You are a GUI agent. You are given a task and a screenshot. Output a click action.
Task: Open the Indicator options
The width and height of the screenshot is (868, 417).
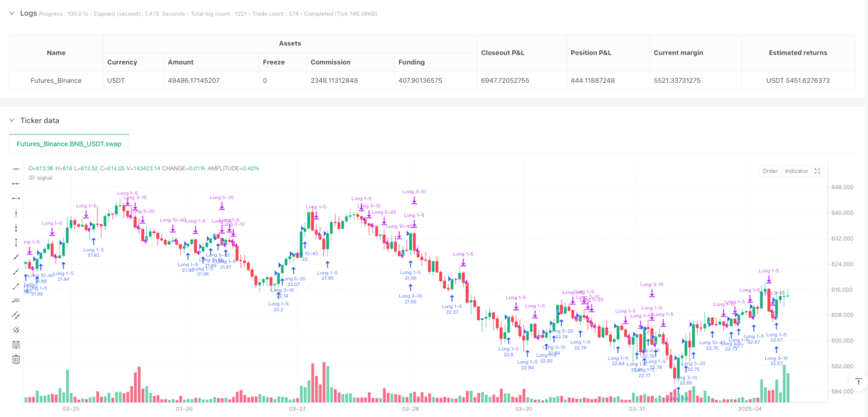(797, 171)
